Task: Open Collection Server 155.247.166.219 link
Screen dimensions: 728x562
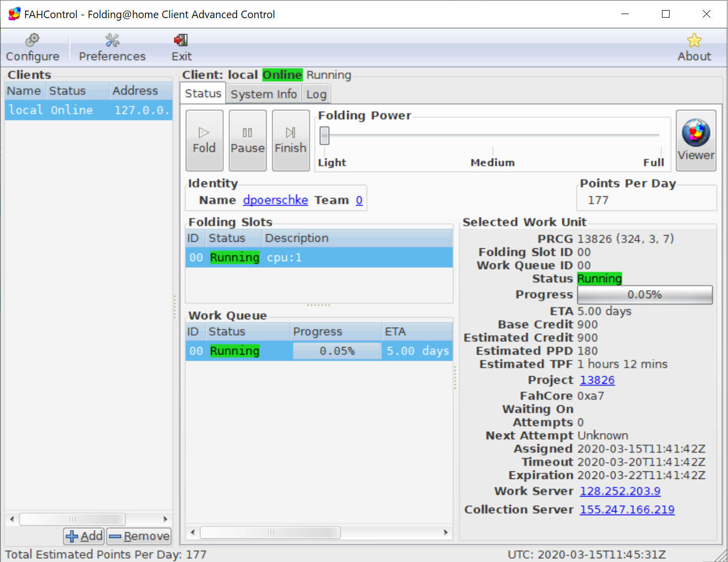Action: [x=627, y=510]
